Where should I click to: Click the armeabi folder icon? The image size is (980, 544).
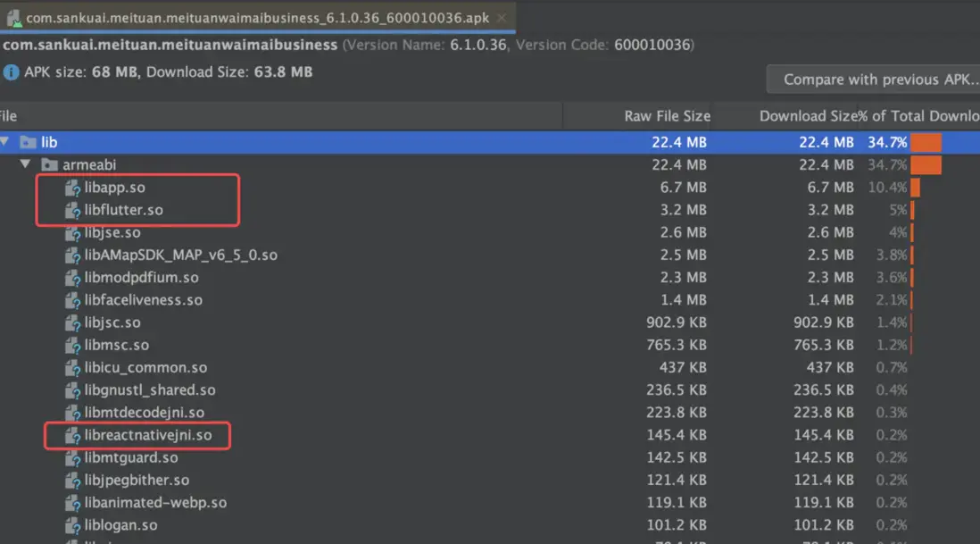49,165
